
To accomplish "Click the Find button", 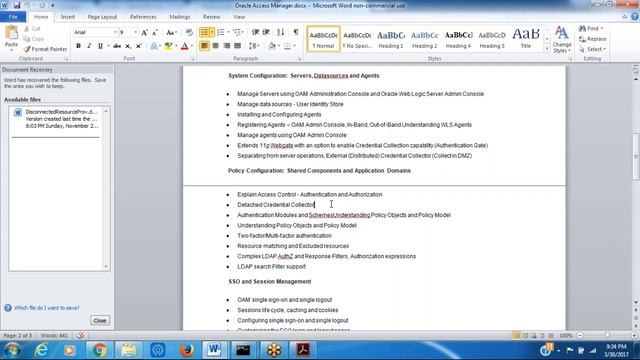I will coord(589,29).
